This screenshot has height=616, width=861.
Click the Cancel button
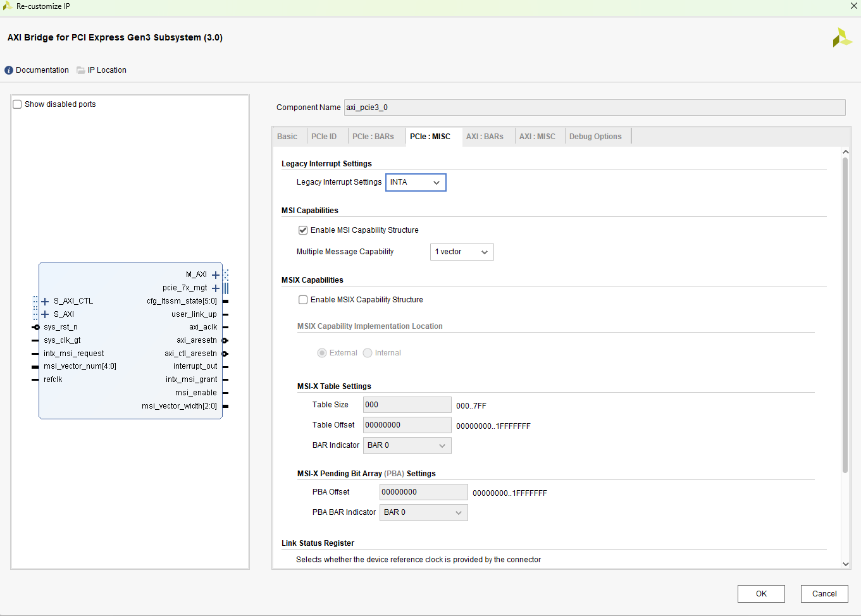pos(824,594)
